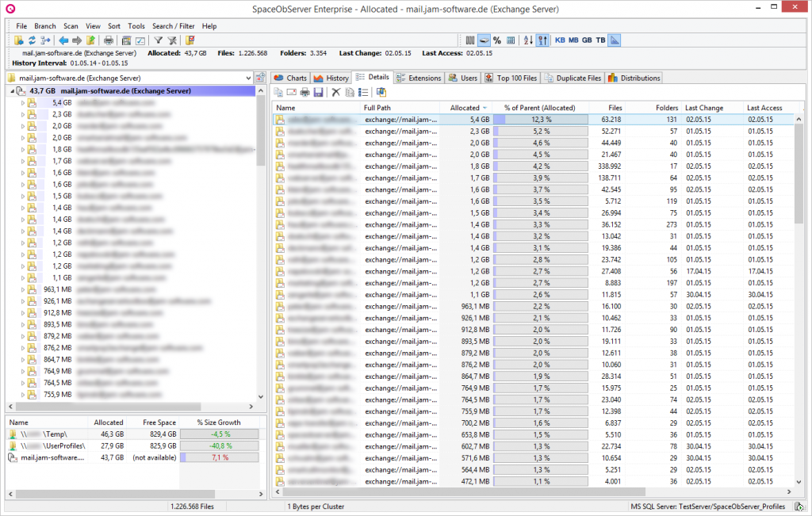This screenshot has width=812, height=516.
Task: Click the envelope email icon in Details toolbar
Action: [292, 92]
